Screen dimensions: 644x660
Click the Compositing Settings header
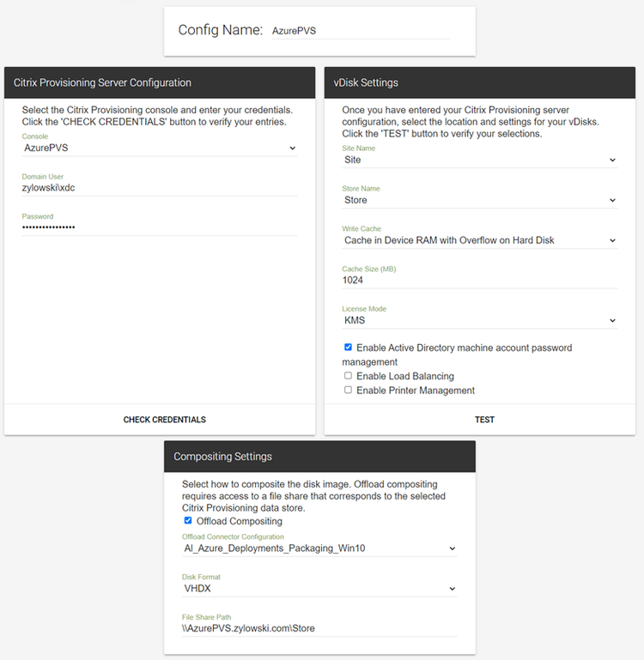319,457
